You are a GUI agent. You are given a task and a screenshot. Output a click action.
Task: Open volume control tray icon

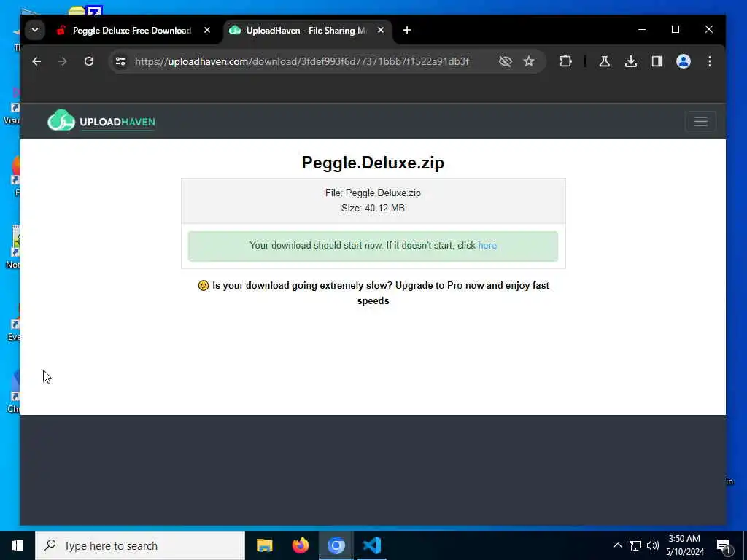653,545
